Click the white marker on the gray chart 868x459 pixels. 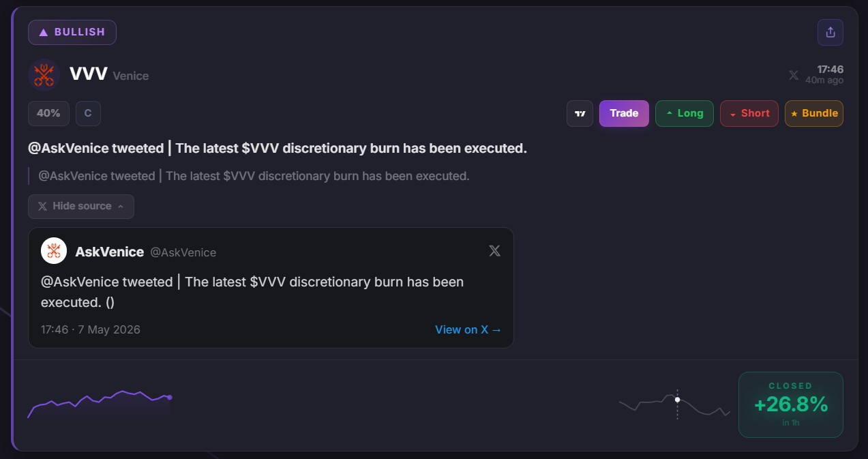677,400
